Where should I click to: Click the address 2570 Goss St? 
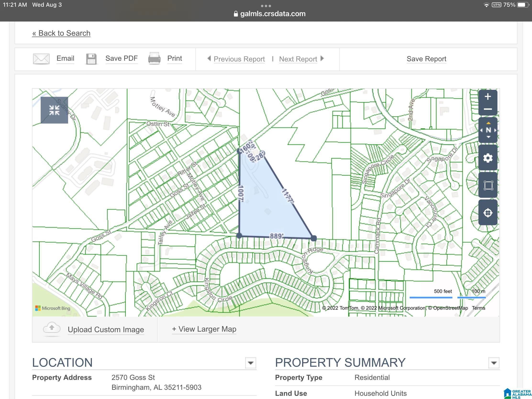133,377
